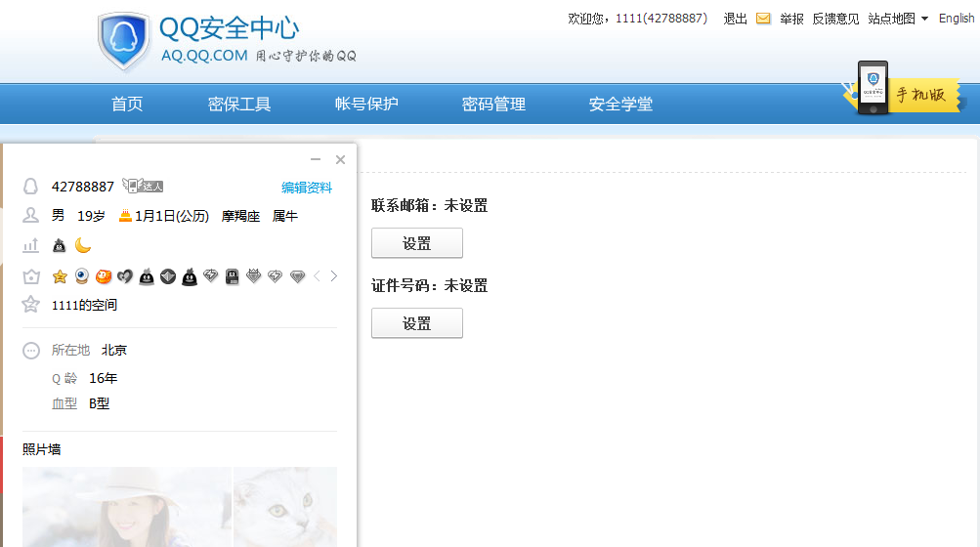This screenshot has width=980, height=547.
Task: Click the penguin phone card badge
Action: pyautogui.click(x=232, y=276)
